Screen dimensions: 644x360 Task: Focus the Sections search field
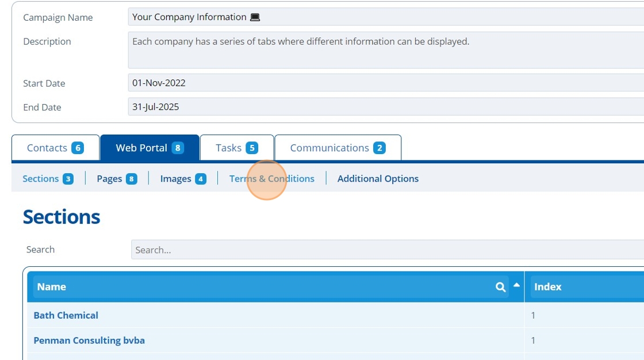pos(388,250)
